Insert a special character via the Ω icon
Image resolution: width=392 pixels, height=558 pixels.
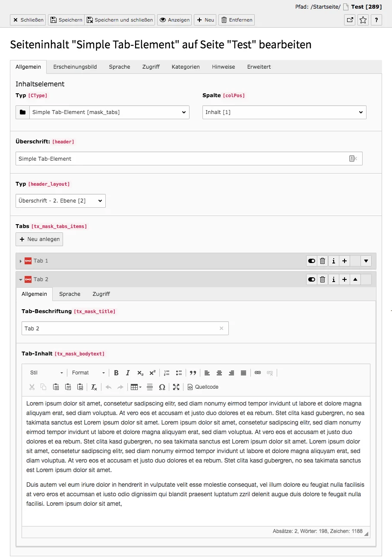[x=162, y=387]
